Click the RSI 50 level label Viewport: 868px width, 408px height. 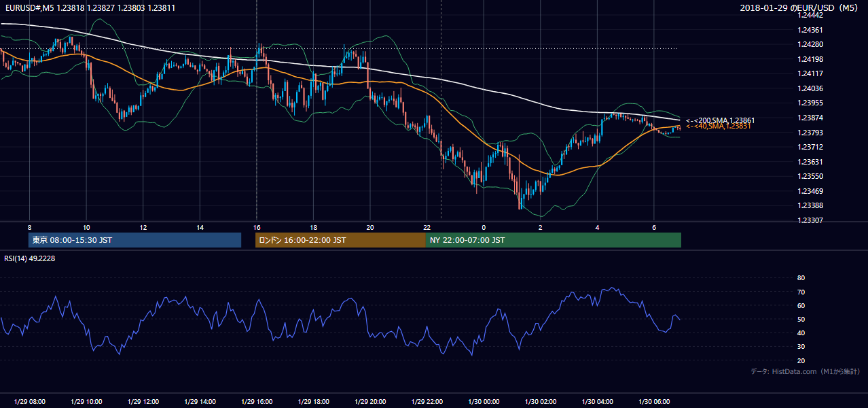tap(801, 319)
